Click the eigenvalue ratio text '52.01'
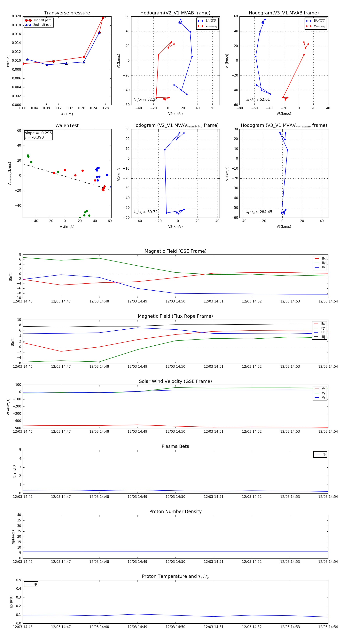 coord(265,100)
